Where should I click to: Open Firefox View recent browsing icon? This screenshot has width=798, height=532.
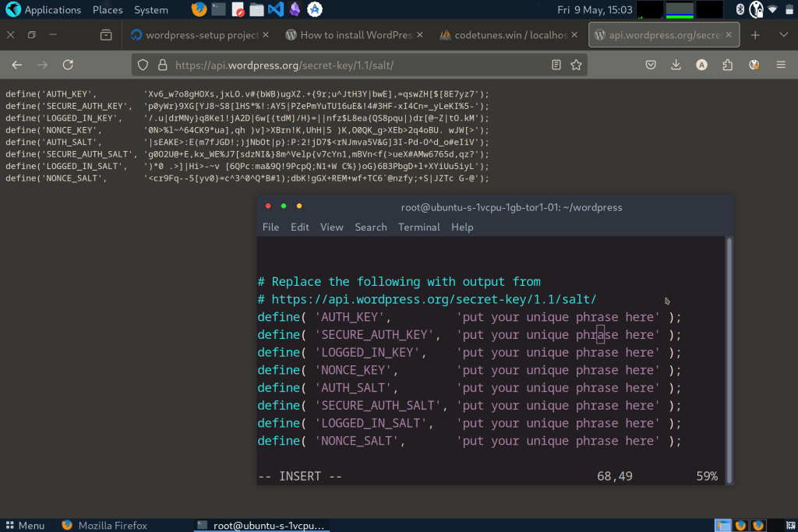pyautogui.click(x=106, y=34)
